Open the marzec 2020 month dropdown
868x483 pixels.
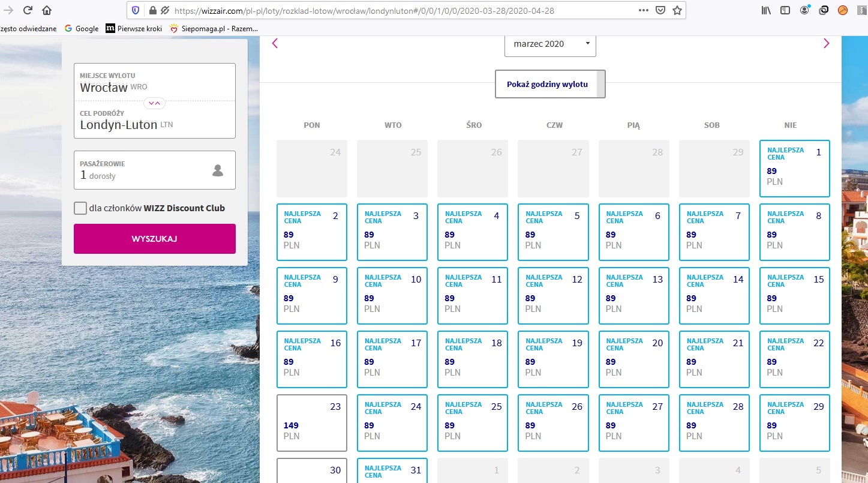(x=551, y=44)
